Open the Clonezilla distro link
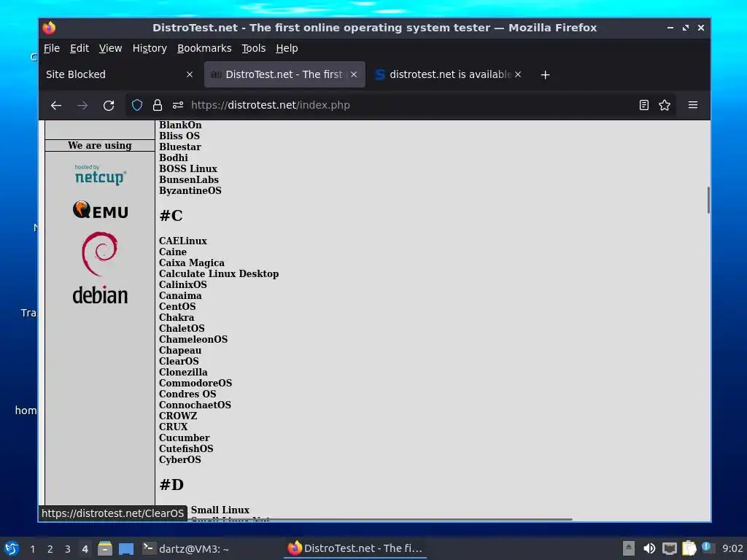The width and height of the screenshot is (747, 560). pyautogui.click(x=183, y=372)
